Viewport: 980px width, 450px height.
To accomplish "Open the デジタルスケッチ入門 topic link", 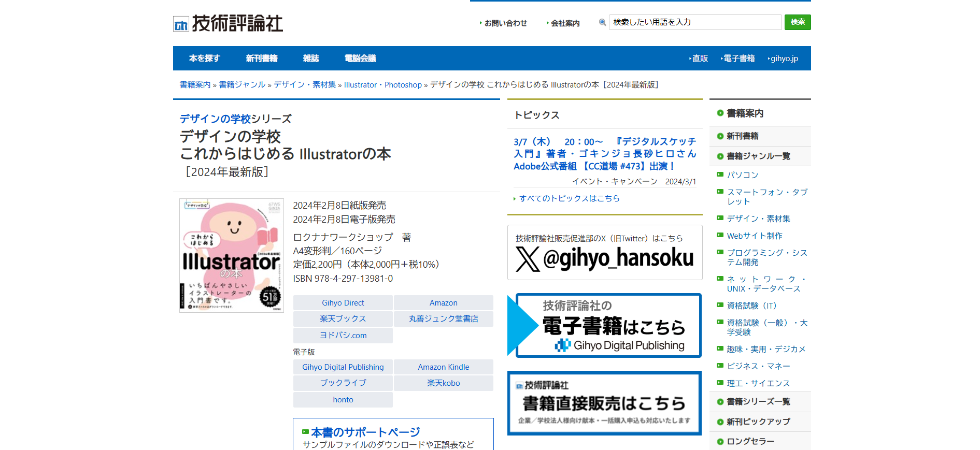I will click(605, 154).
